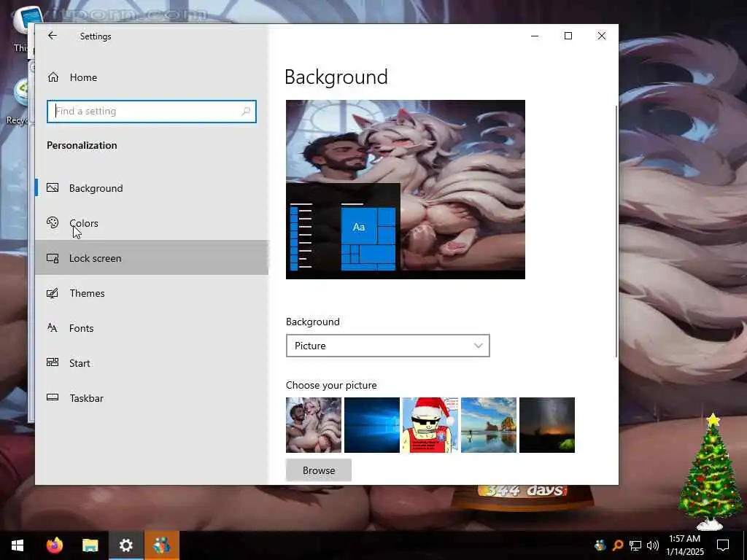Minimize the Settings window
The image size is (747, 560).
535,36
